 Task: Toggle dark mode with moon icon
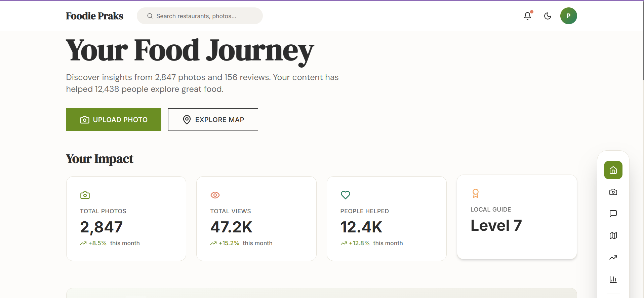pos(548,16)
